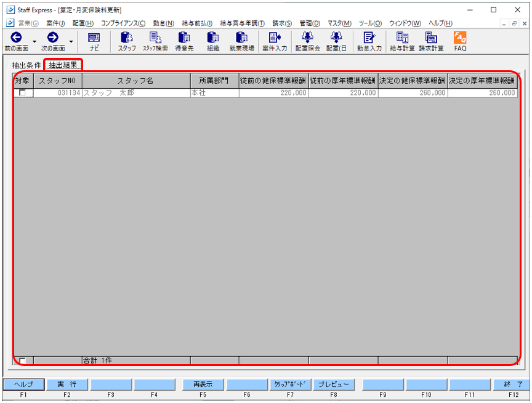The width and height of the screenshot is (532, 403).
Task: Open the 給与計算 payroll calculation icon
Action: point(403,41)
